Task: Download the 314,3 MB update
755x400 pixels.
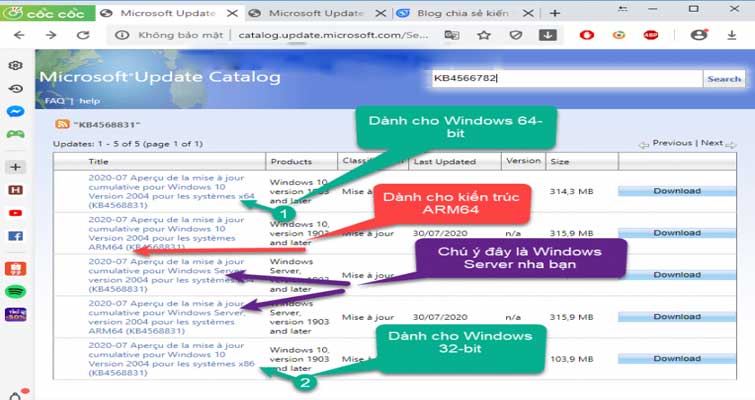Action: coord(677,191)
